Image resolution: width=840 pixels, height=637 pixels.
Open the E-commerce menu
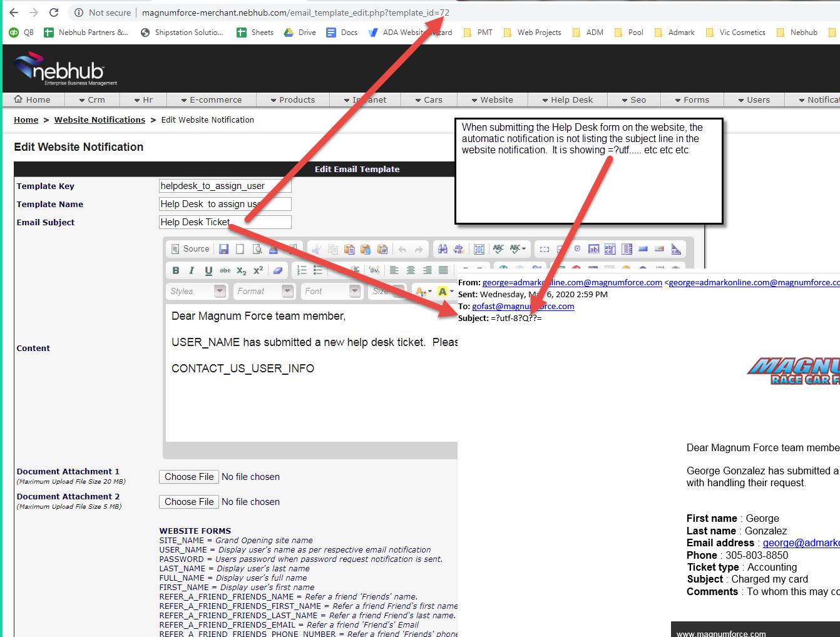211,99
